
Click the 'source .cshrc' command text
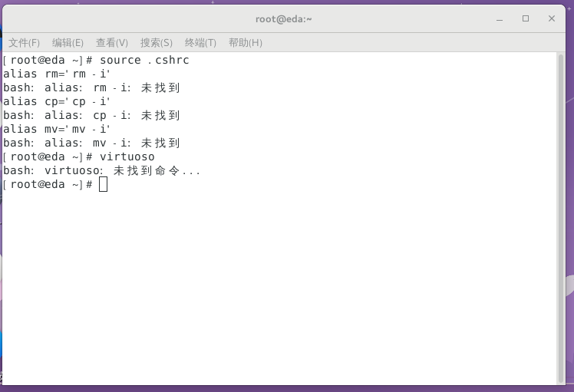pos(144,60)
